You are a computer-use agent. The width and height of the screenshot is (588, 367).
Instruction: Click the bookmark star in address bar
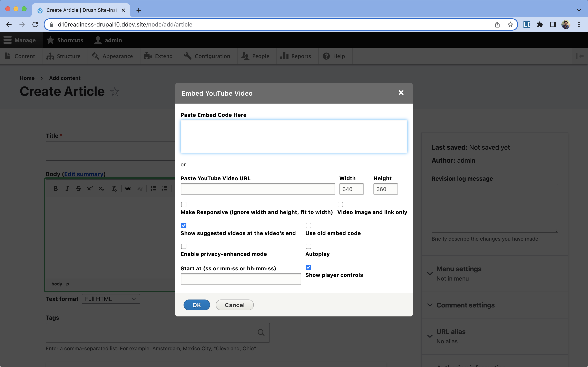tap(510, 24)
